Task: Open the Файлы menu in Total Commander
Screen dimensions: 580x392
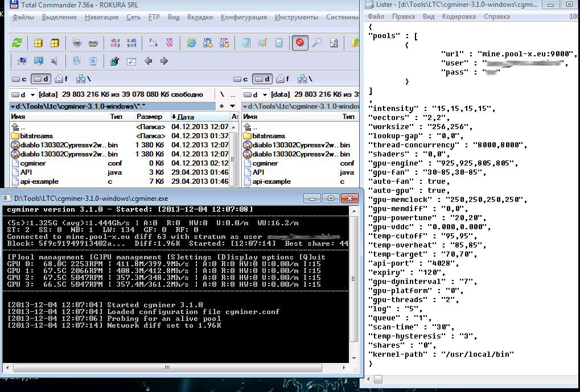Action: coord(23,17)
